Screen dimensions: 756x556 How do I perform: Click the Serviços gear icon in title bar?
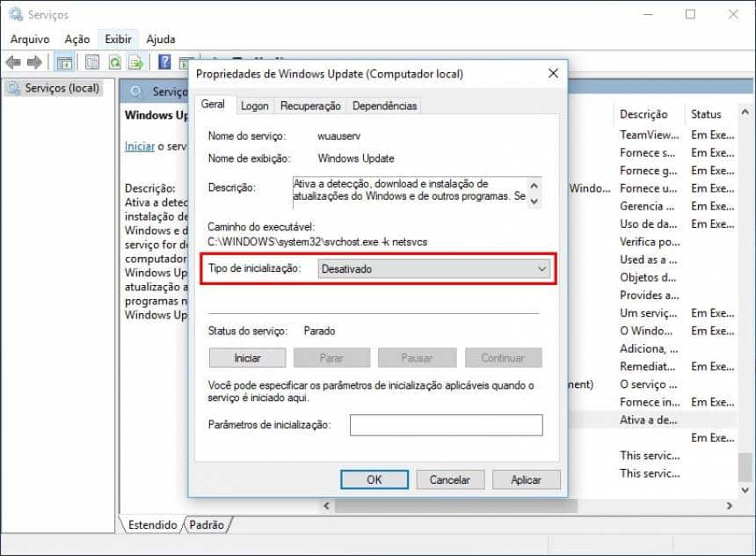[x=16, y=14]
